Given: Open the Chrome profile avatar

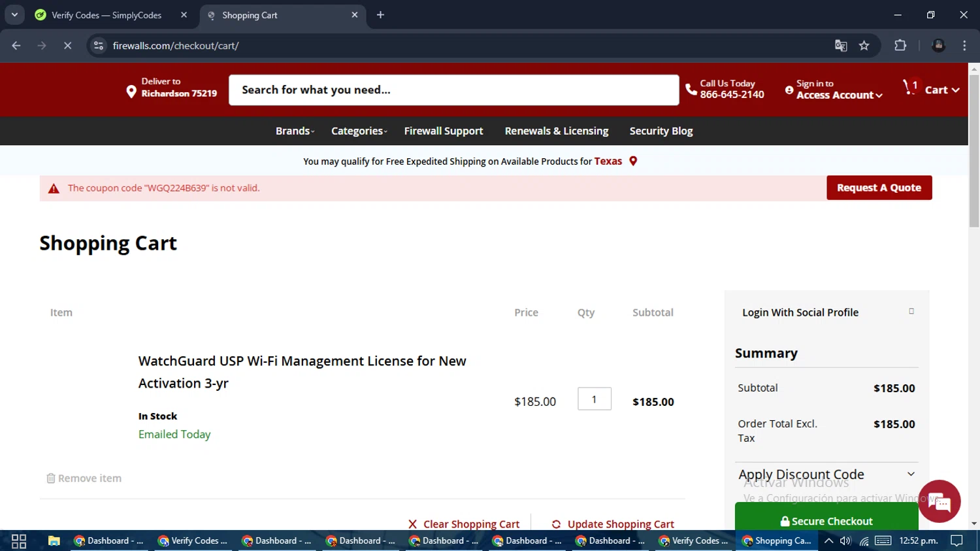Looking at the screenshot, I should (x=939, y=46).
